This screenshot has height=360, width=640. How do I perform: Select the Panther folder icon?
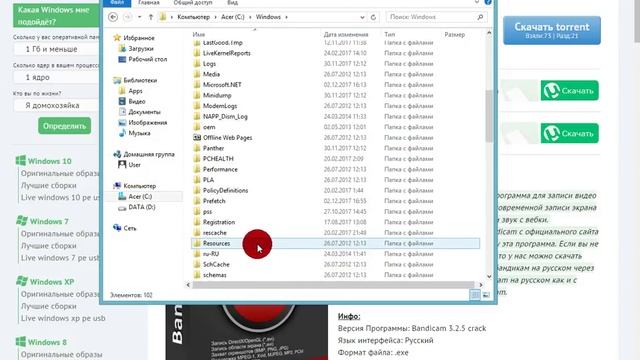(x=197, y=148)
